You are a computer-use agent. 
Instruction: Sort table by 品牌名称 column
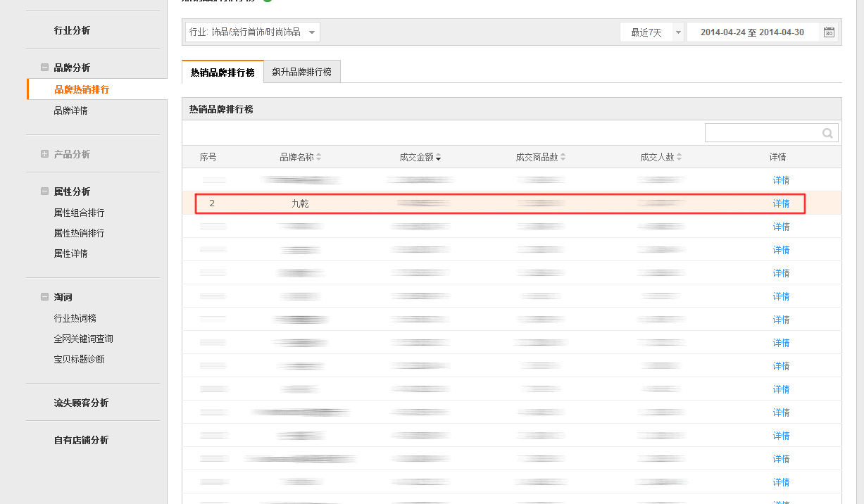pyautogui.click(x=318, y=158)
